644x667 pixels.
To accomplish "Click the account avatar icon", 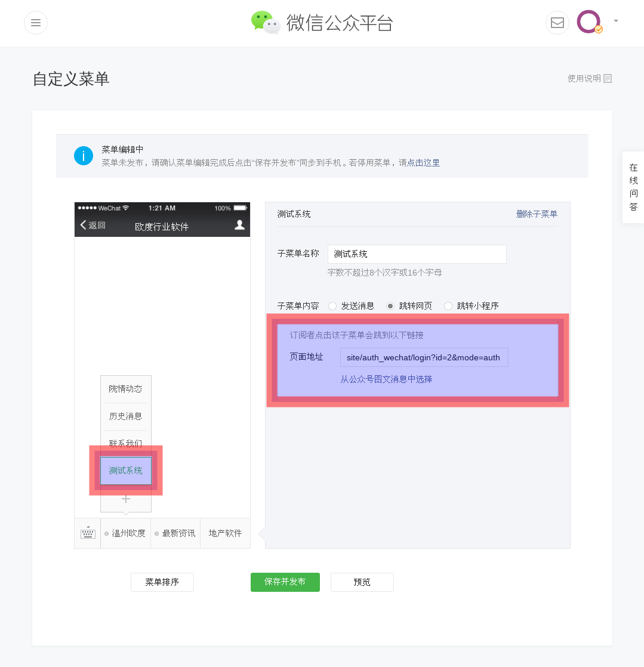I will (x=589, y=21).
